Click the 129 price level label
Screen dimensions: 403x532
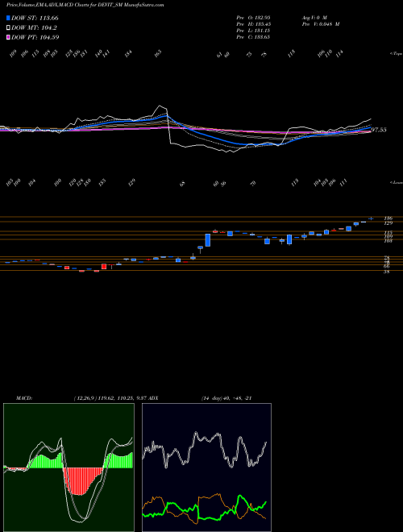pos(388,223)
